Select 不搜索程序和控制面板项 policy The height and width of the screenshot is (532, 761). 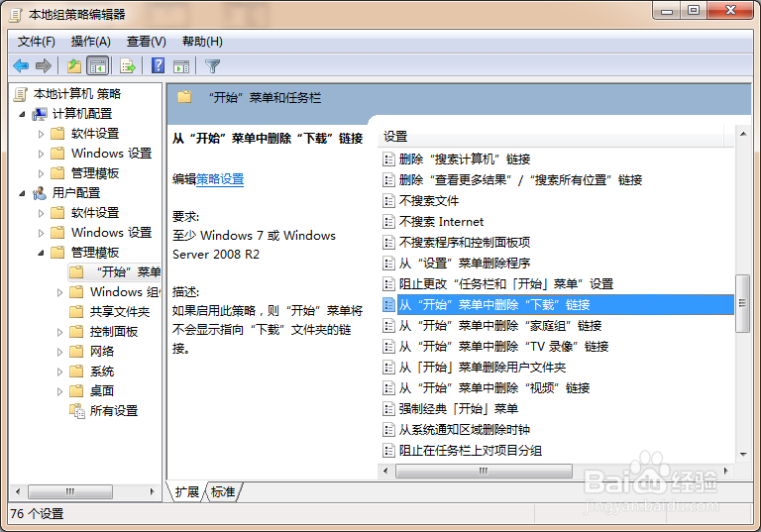465,242
